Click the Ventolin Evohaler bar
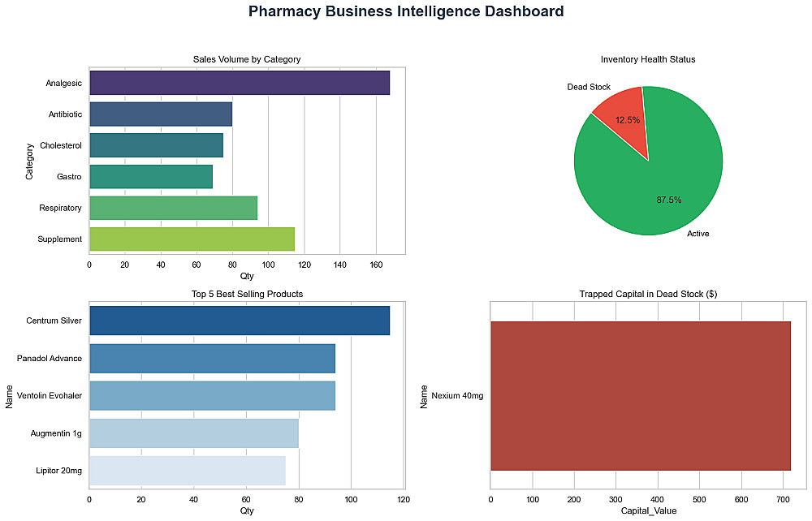Viewport: 812px width, 521px height. (212, 395)
